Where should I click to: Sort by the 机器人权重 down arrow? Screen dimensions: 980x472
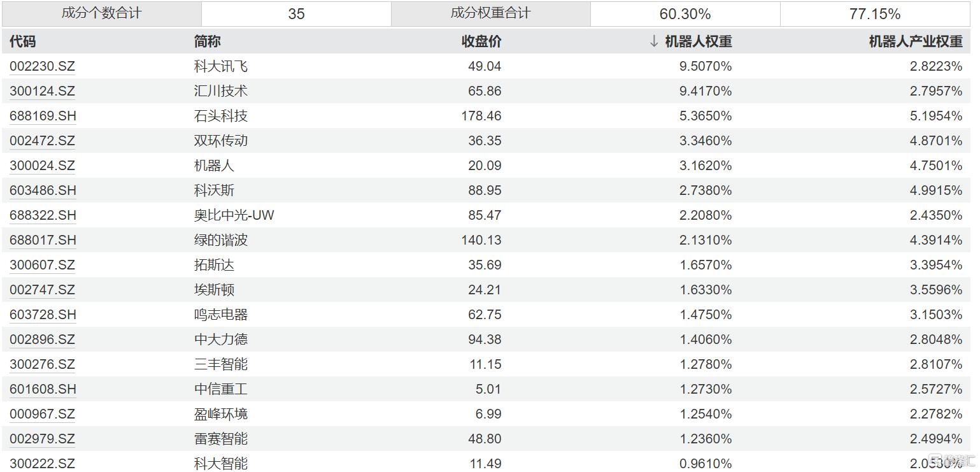point(654,41)
